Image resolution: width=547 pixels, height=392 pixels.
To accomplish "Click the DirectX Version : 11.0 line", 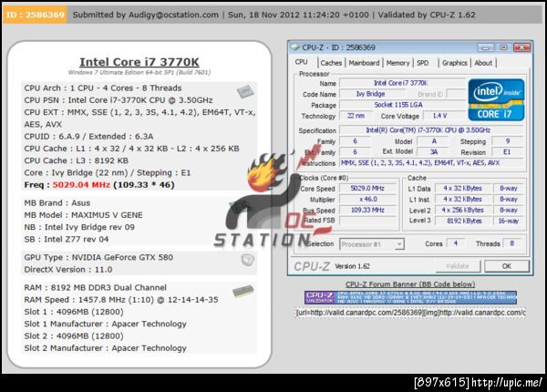I will click(x=68, y=270).
